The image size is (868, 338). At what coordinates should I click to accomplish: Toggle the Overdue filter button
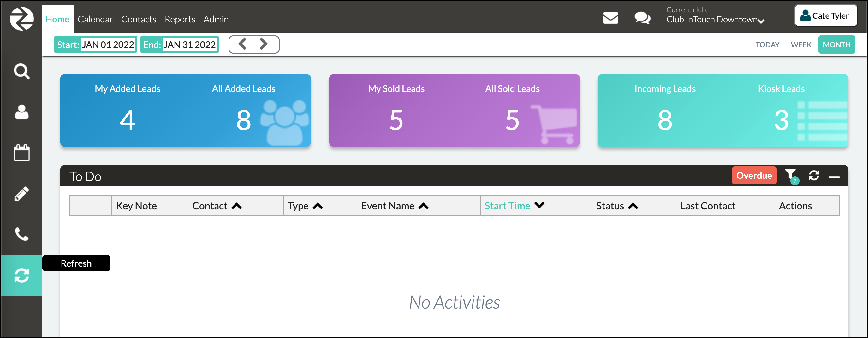click(754, 175)
